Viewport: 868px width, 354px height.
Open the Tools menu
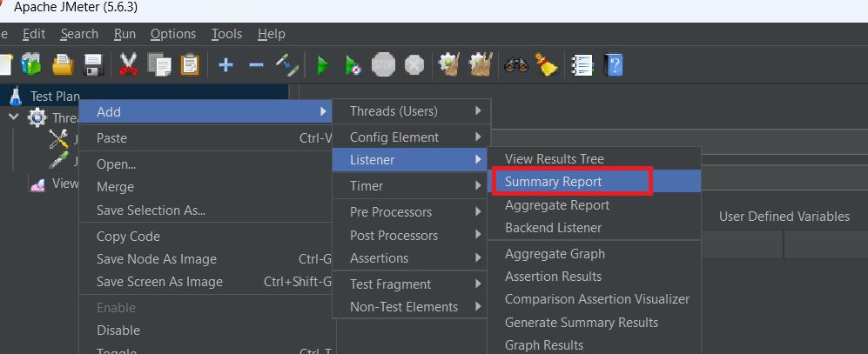coord(226,34)
